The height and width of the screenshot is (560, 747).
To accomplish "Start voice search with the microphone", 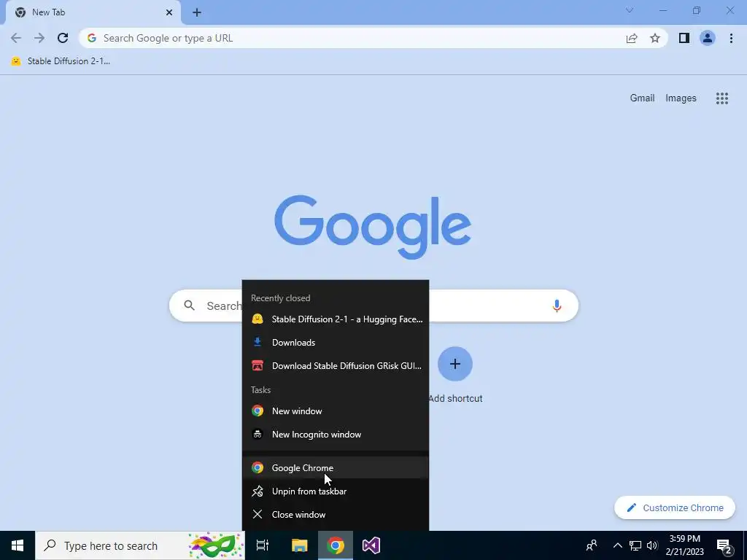I will [557, 306].
